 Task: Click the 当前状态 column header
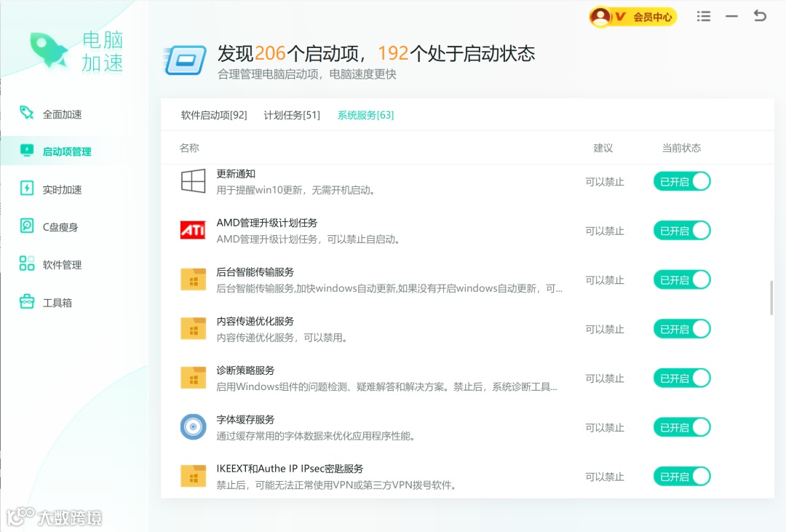coord(681,148)
